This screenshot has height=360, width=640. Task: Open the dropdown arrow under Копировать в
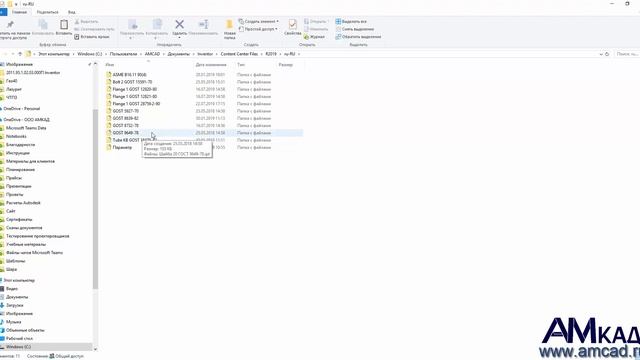[x=156, y=38]
